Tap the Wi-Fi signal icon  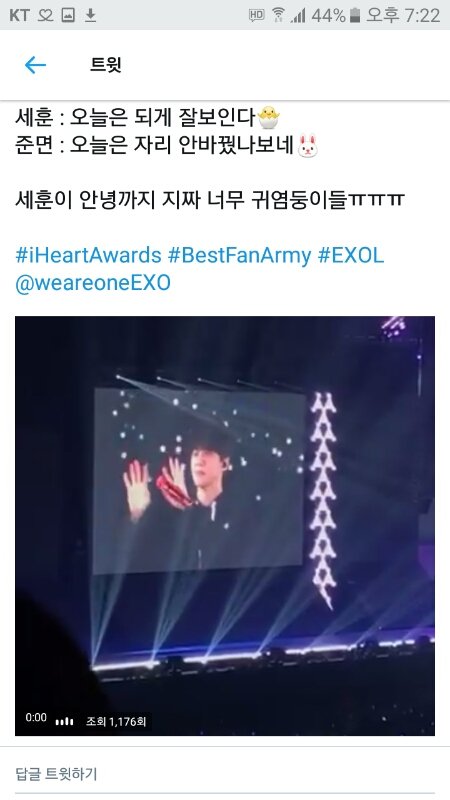pos(278,15)
